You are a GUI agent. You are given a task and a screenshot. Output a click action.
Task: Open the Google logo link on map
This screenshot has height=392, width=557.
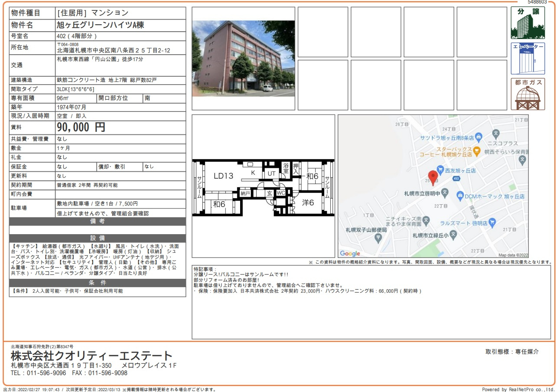[350, 254]
